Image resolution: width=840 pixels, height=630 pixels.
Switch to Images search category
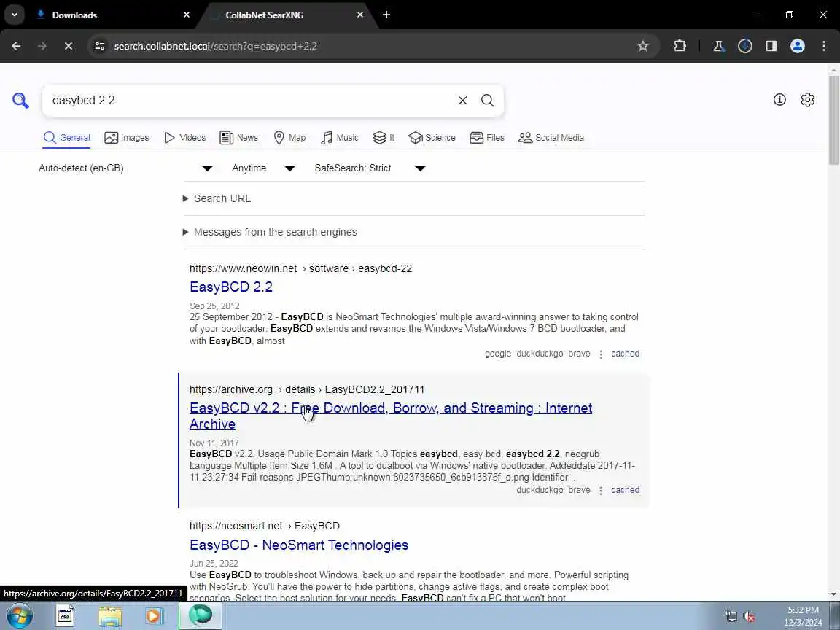point(126,138)
